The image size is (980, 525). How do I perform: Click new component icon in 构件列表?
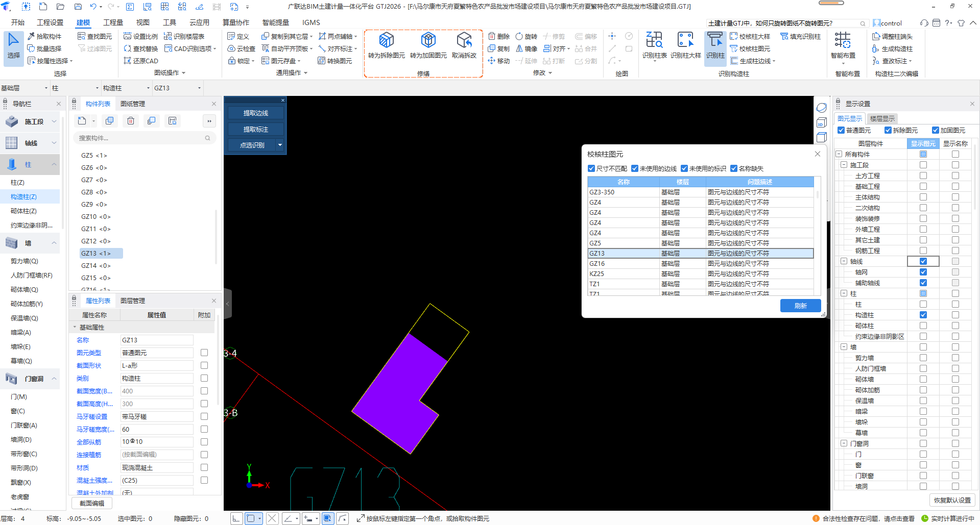point(82,121)
